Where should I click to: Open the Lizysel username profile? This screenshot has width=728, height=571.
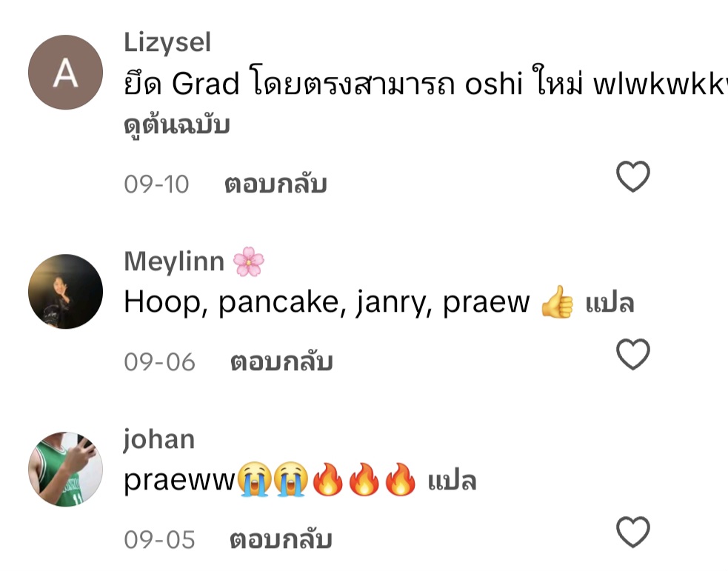click(x=167, y=43)
